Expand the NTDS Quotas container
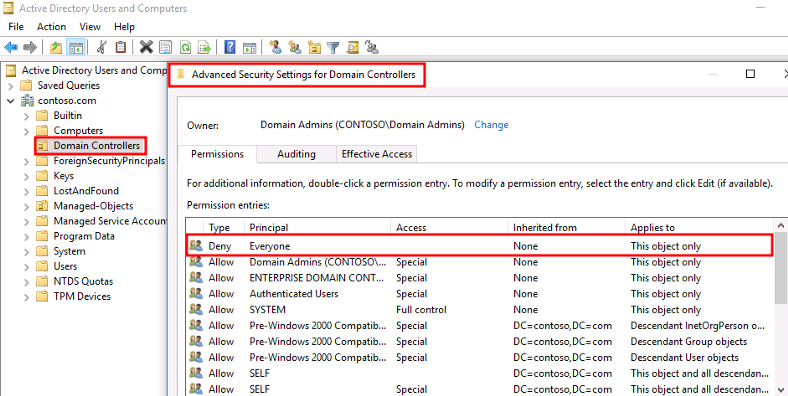The height and width of the screenshot is (396, 788). (x=27, y=282)
